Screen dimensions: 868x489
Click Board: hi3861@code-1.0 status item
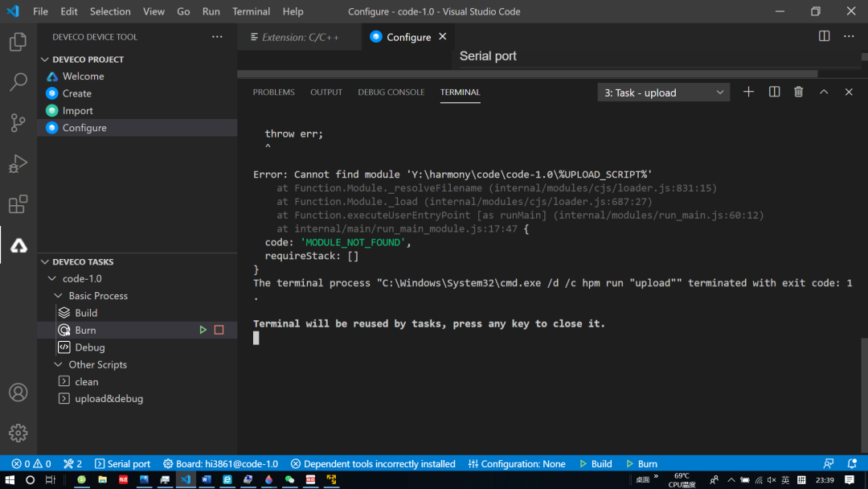[220, 464]
